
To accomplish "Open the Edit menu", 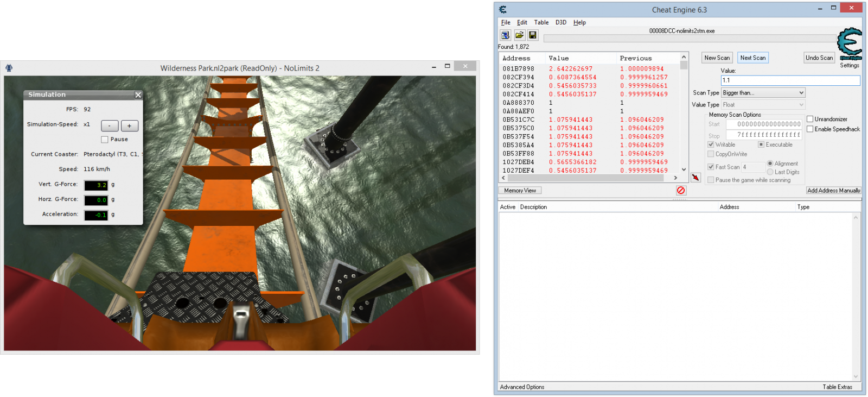I will [x=522, y=22].
